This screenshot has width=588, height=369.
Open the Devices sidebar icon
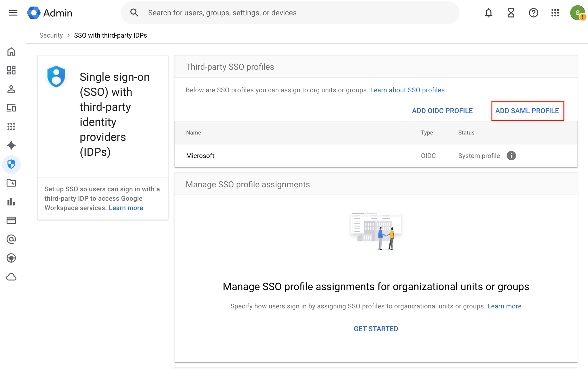pos(11,108)
